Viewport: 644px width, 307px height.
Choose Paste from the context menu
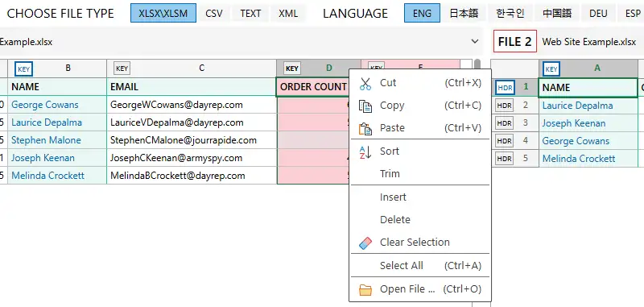pyautogui.click(x=419, y=128)
